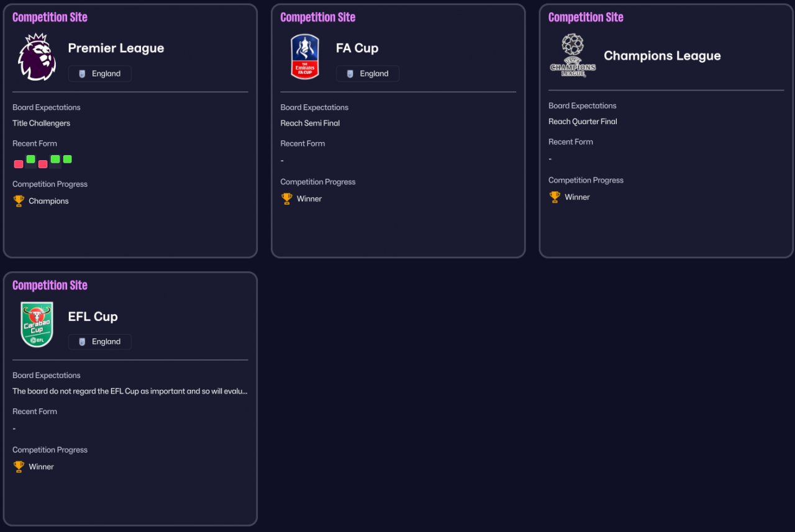This screenshot has width=795, height=532.
Task: Select the England badge under Premier League
Action: [100, 74]
